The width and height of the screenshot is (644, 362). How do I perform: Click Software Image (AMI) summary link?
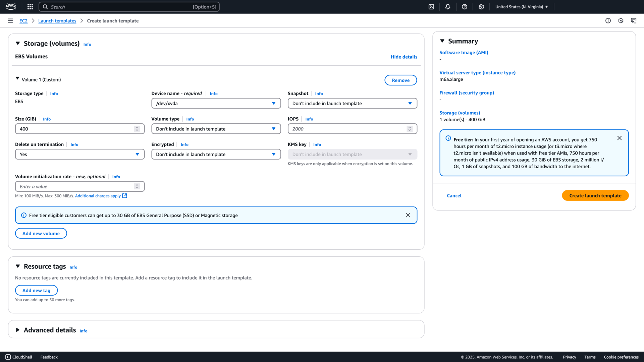(x=464, y=53)
